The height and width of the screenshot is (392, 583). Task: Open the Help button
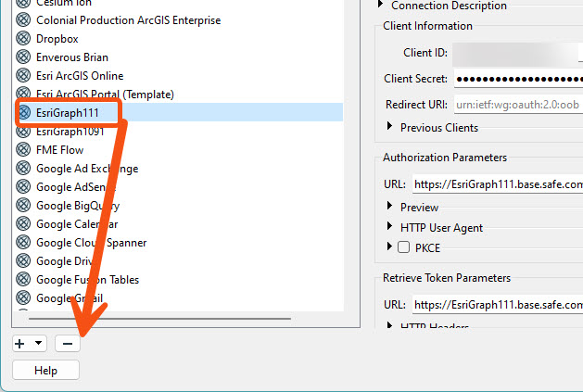(x=45, y=371)
